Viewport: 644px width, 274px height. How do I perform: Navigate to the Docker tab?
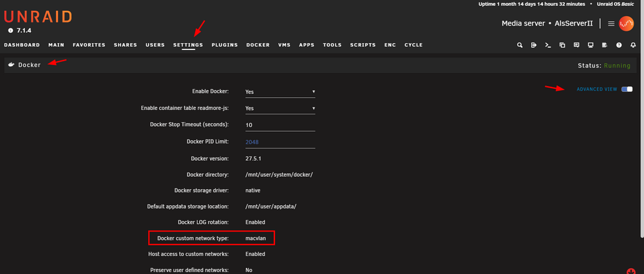258,45
